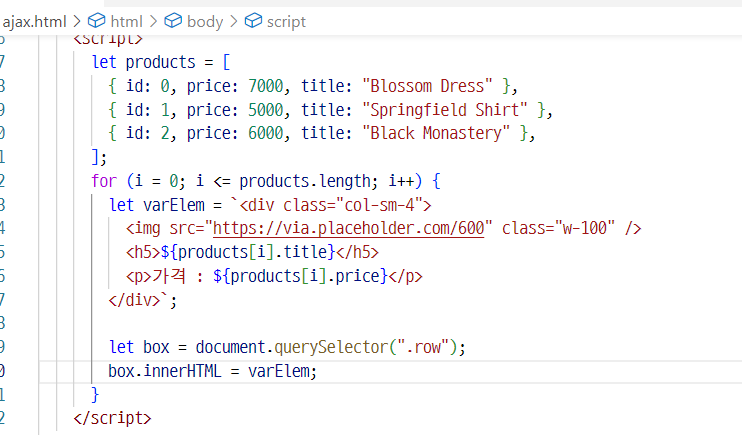Click the cube icon next to script

(253, 21)
